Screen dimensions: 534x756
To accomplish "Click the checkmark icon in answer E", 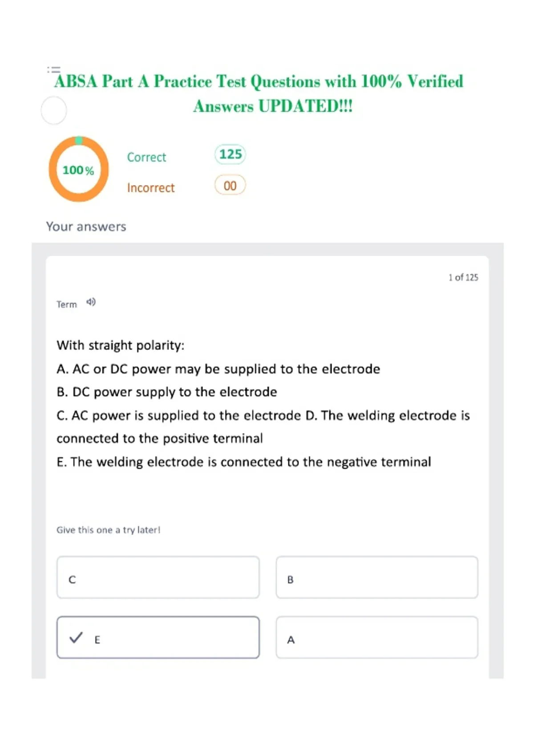I will pyautogui.click(x=76, y=637).
